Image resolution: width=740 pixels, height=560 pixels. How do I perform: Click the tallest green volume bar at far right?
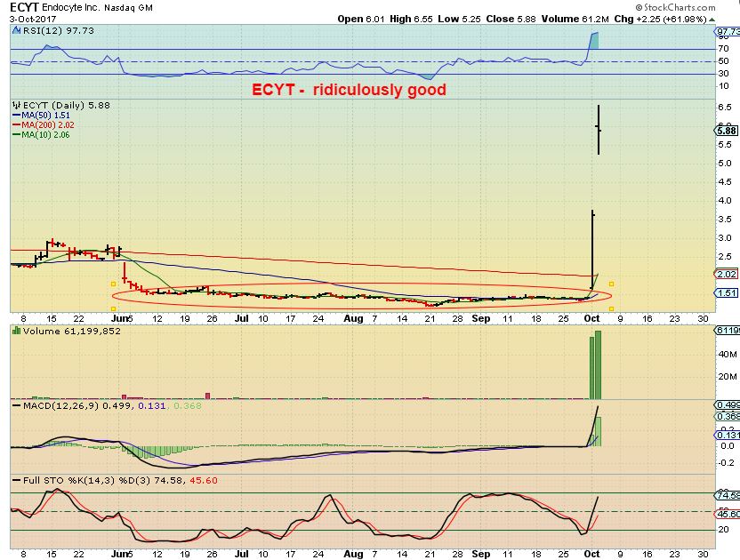tap(599, 364)
